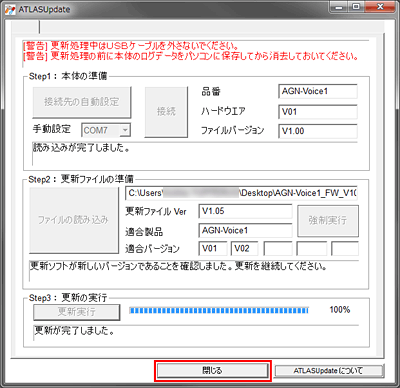400x388 pixels.
Task: Click the 接続 connect button
Action: 166,112
